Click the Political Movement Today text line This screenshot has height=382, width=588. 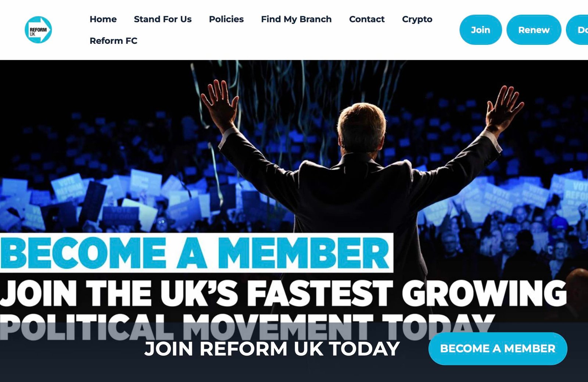pos(246,326)
